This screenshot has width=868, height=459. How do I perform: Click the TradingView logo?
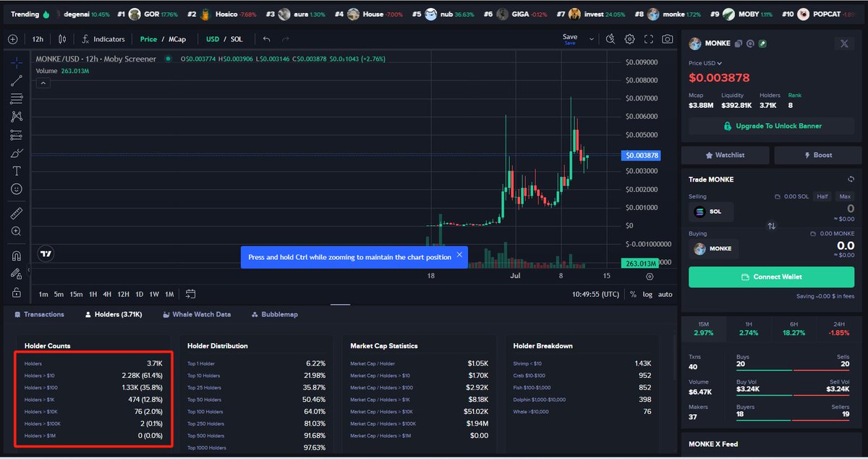point(46,254)
